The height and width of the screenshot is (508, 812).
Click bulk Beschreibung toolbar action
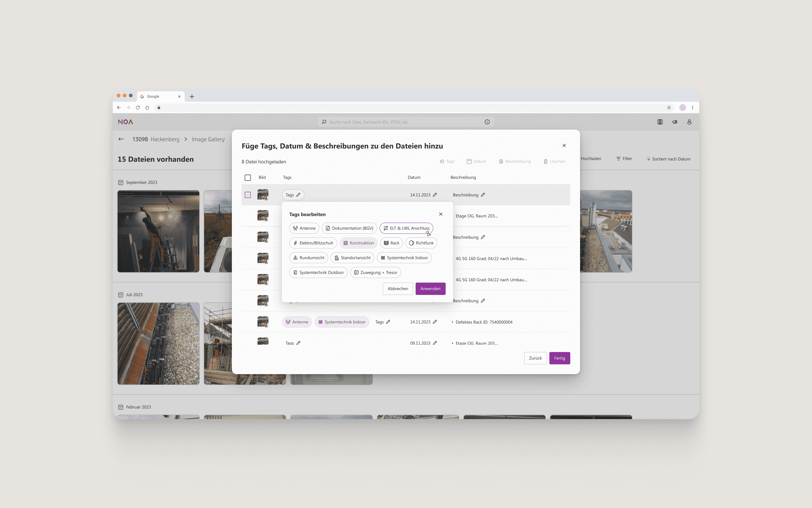click(x=515, y=162)
